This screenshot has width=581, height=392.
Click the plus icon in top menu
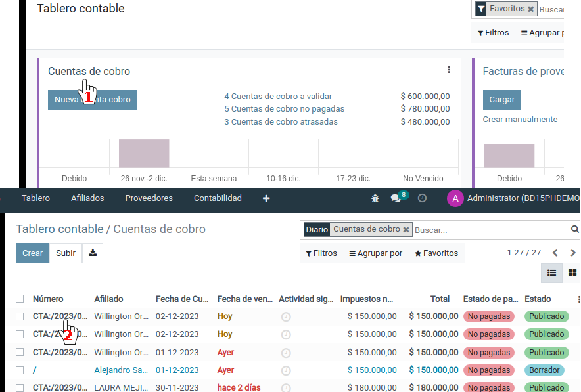pos(266,198)
